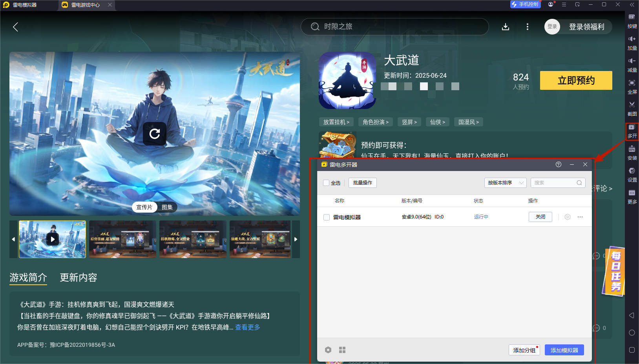Viewport: 639px width, 364px height.
Task: Click 添加模拟器 button
Action: pos(564,350)
